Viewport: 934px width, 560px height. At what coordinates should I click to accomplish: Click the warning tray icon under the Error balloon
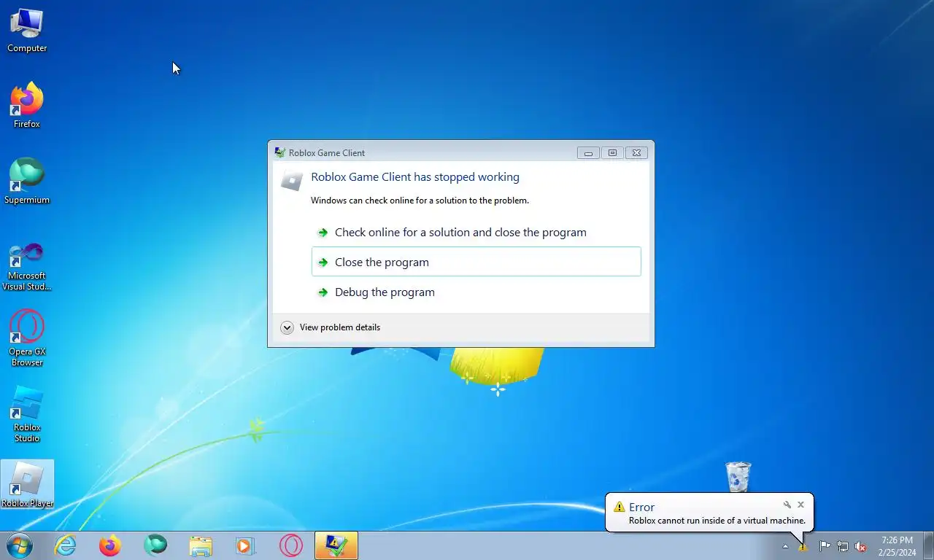tap(803, 546)
